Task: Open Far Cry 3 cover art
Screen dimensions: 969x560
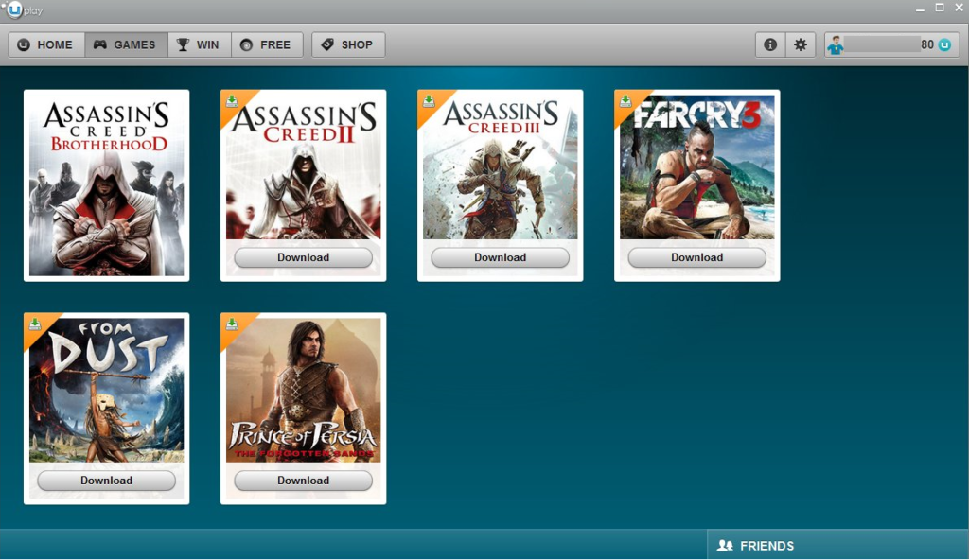Action: coord(697,166)
